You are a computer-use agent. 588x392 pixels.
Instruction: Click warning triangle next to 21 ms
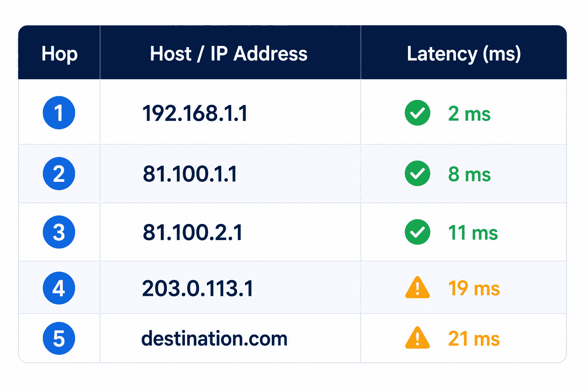tap(418, 338)
